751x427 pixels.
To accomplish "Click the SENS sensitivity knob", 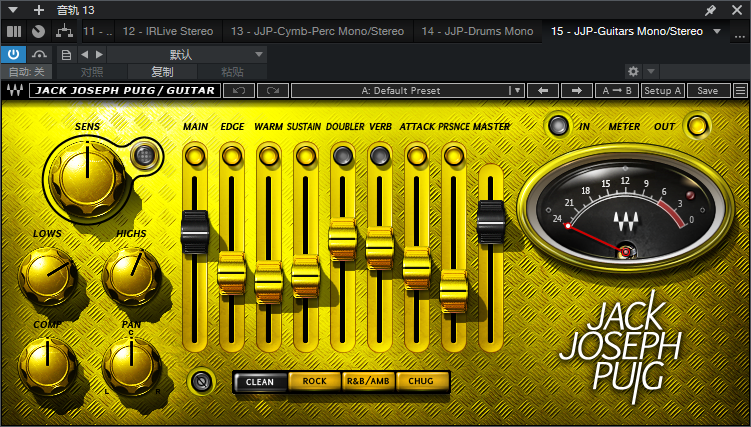I will (87, 177).
